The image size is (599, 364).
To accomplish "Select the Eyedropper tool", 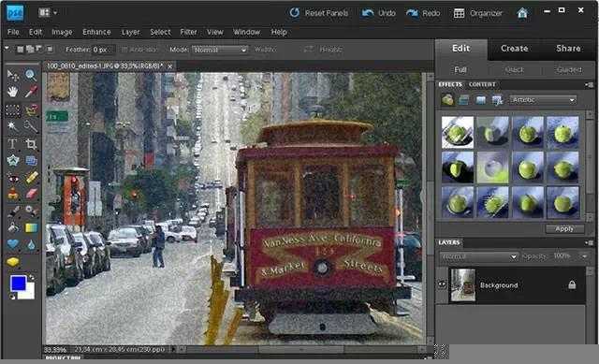I will pos(31,92).
